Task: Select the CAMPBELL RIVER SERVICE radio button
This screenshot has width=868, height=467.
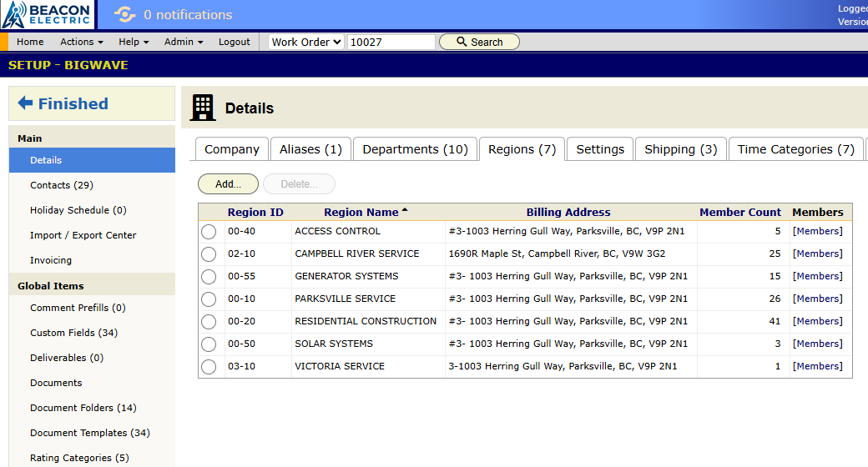Action: [209, 254]
